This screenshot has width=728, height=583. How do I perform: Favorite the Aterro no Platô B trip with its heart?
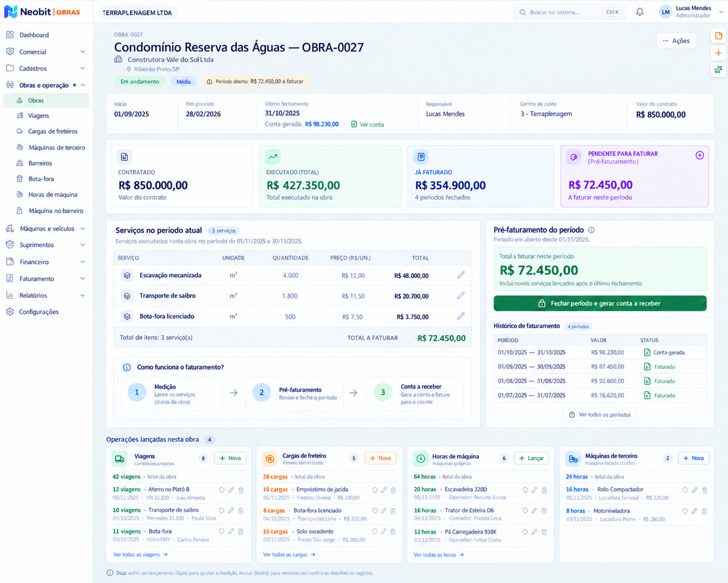pos(222,490)
